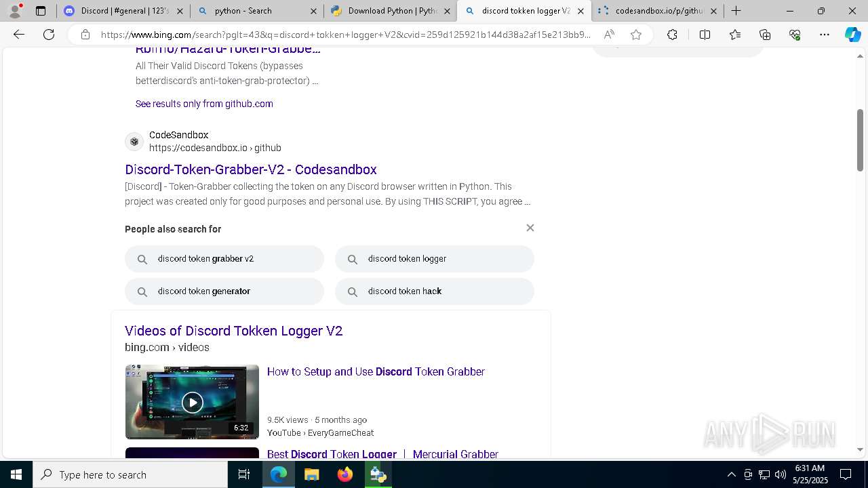Close the python - Search tab

(313, 11)
